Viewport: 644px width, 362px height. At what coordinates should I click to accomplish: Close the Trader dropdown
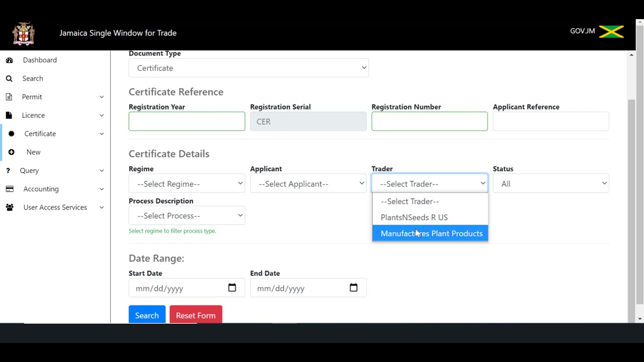[x=430, y=184]
